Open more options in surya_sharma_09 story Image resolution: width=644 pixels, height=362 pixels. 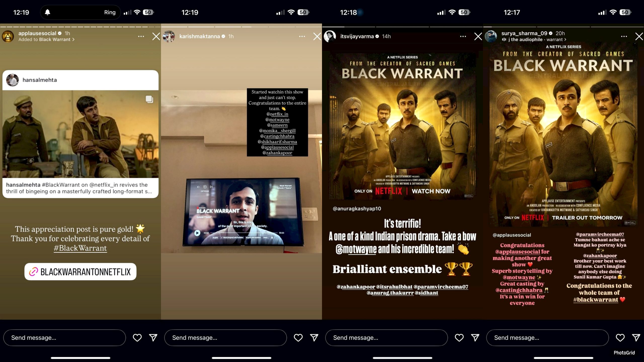624,36
